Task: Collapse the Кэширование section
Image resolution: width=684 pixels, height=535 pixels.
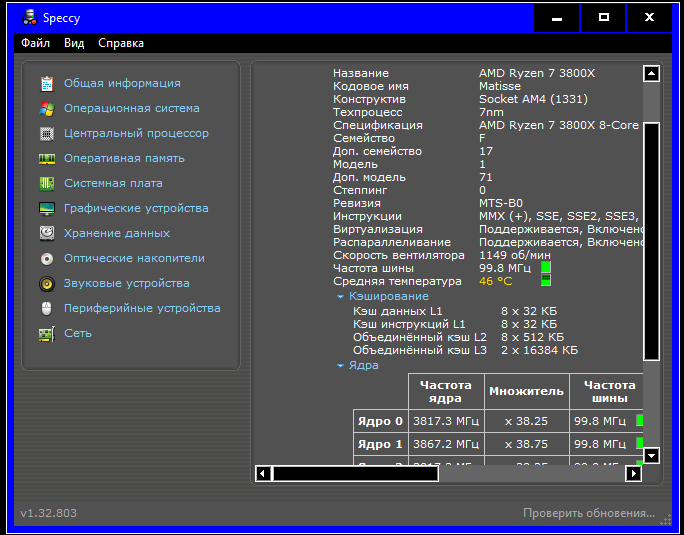Action: click(341, 297)
